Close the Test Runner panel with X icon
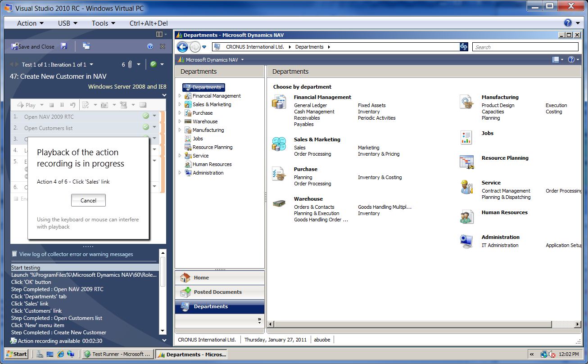The image size is (588, 364). 163,46
